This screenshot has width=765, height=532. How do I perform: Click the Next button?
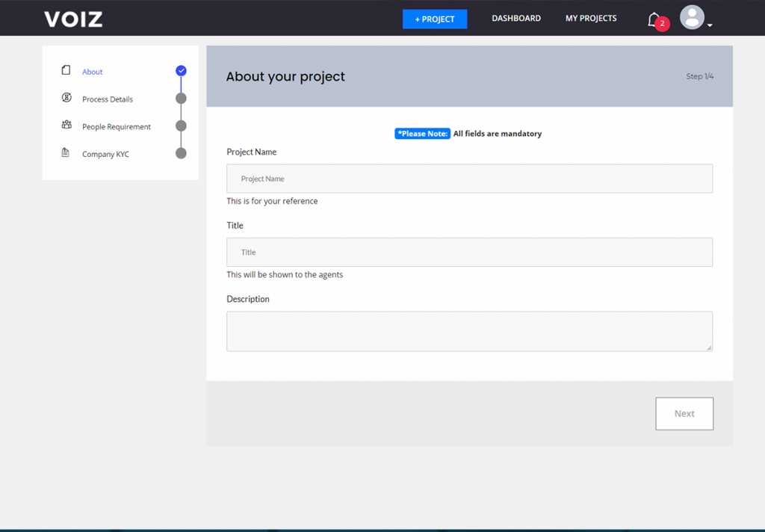(x=684, y=413)
